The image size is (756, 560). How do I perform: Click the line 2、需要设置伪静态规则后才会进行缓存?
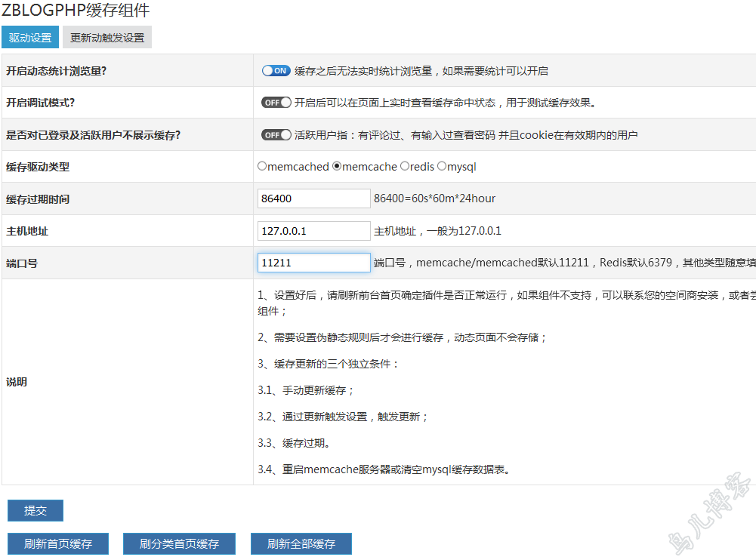[x=402, y=337]
